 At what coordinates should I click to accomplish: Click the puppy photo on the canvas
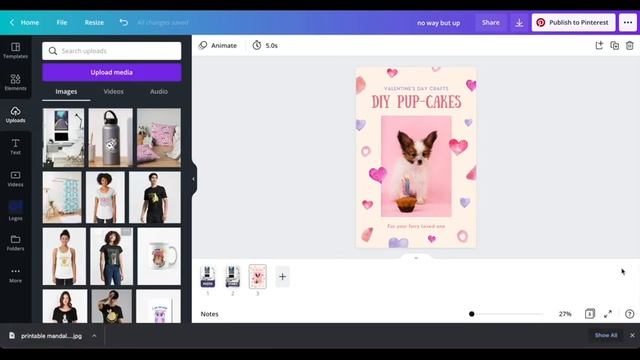[416, 166]
